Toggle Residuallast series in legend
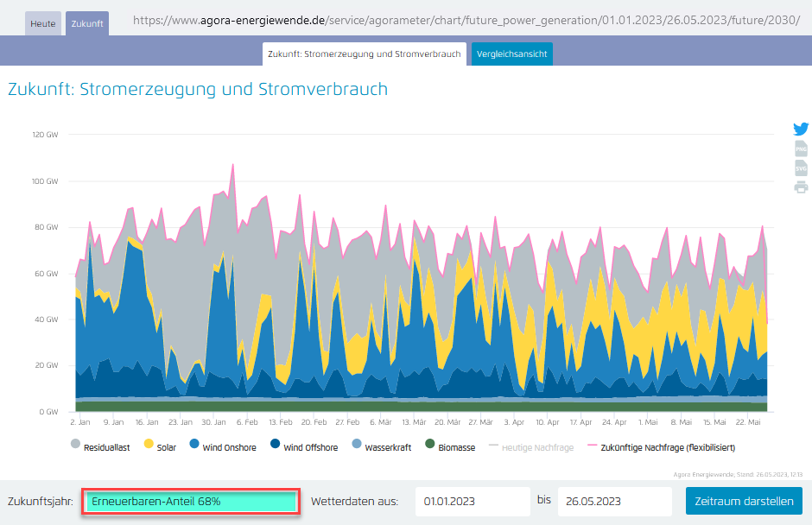The image size is (812, 525). click(105, 447)
